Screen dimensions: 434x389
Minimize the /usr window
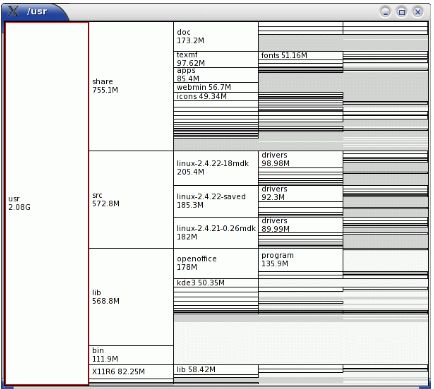386,12
